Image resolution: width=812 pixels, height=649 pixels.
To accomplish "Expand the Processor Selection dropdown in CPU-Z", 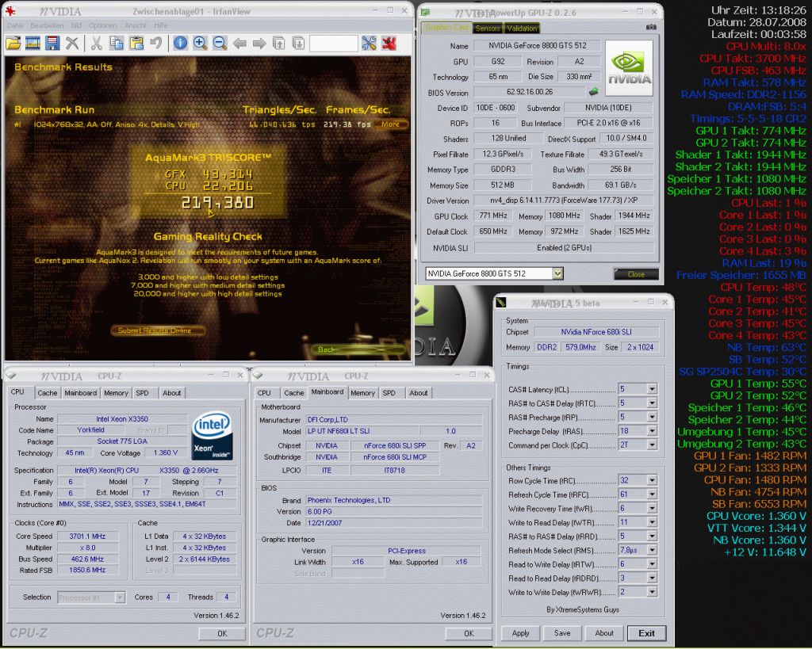I will [x=120, y=597].
